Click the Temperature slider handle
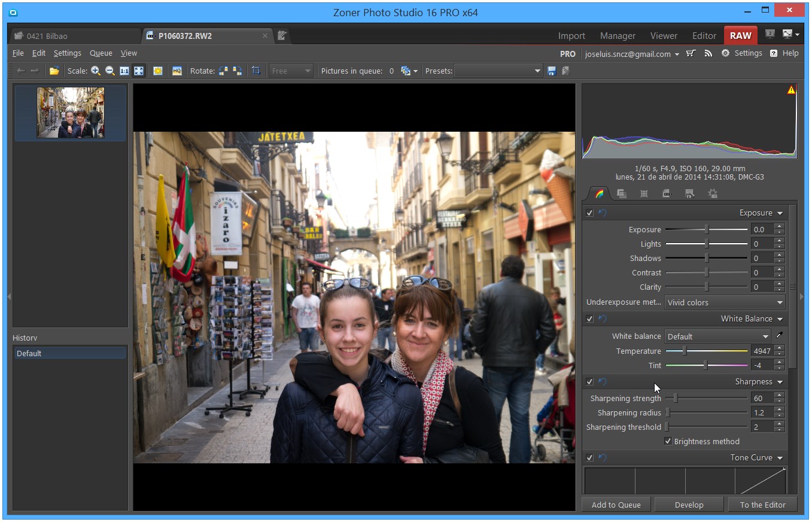The image size is (812, 522). (x=685, y=351)
